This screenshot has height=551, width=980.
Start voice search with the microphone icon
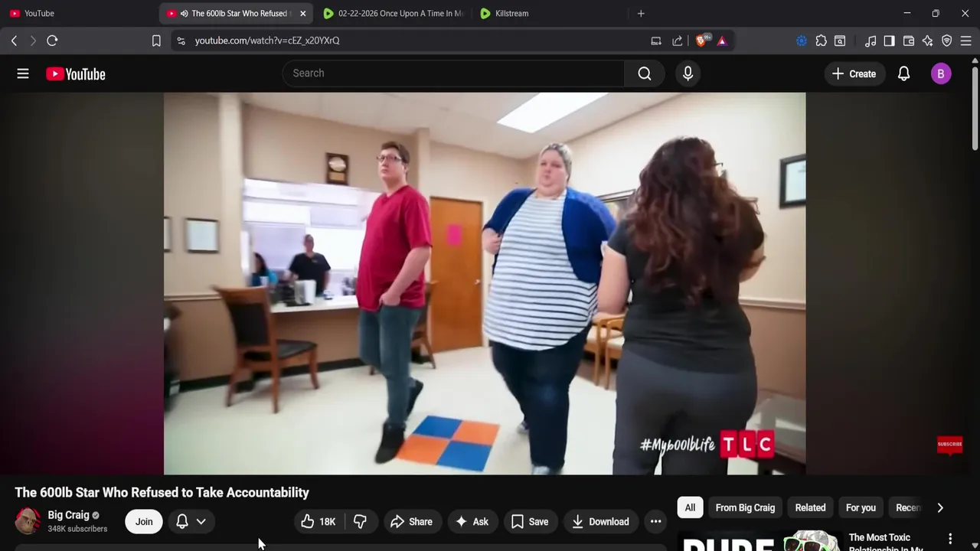[x=688, y=73]
